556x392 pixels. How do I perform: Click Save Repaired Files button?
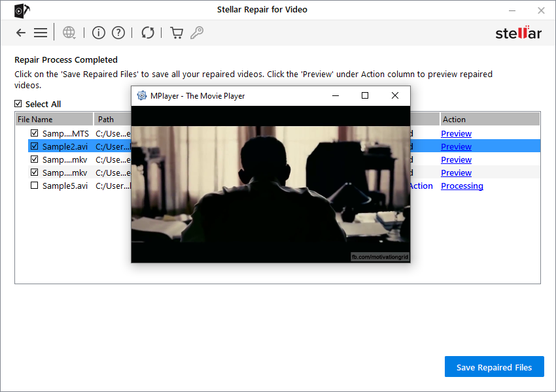pos(495,367)
